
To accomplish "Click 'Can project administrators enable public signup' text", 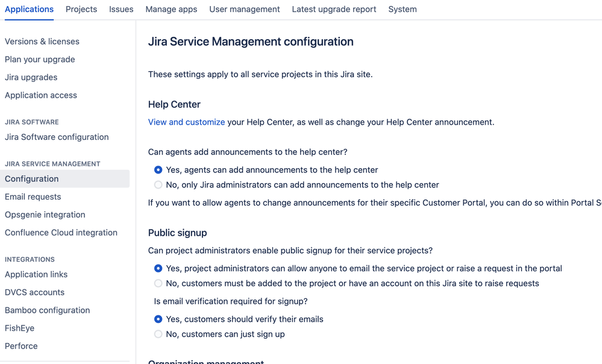I will (x=290, y=251).
